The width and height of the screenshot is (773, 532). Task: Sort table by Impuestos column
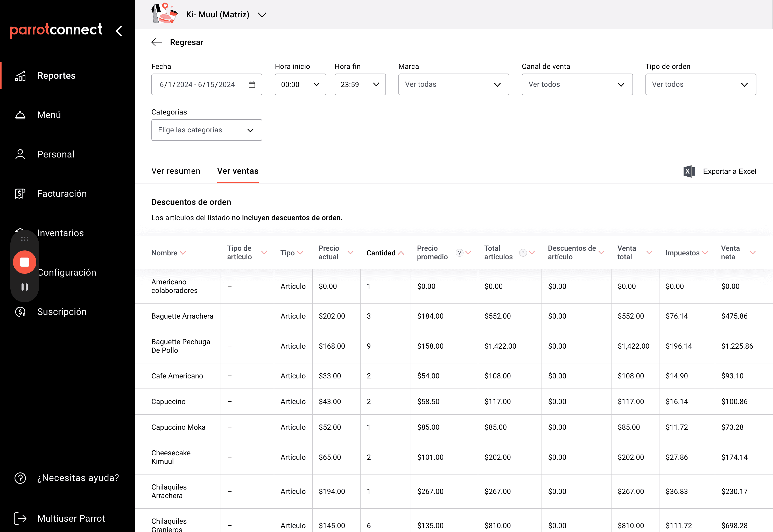point(686,253)
